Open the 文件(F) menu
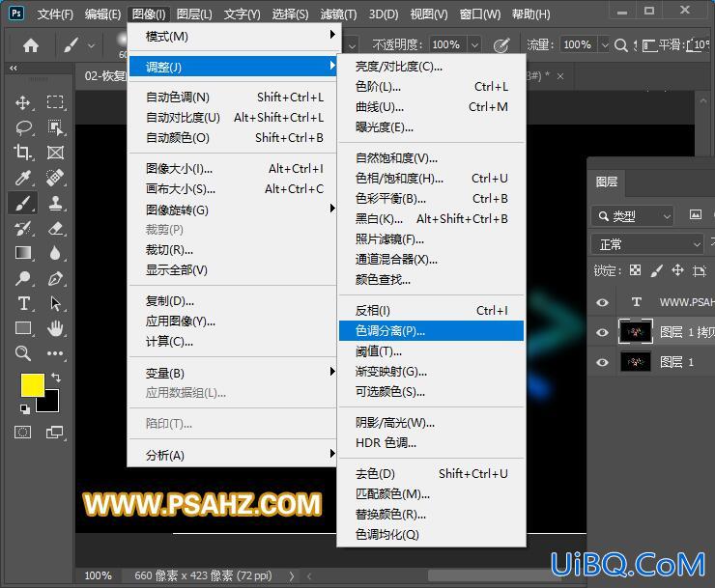 pyautogui.click(x=55, y=14)
